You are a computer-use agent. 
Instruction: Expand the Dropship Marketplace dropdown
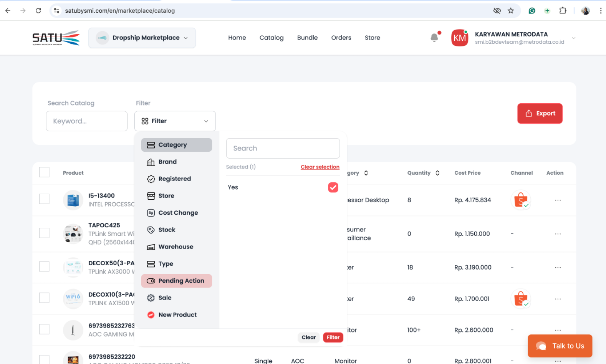142,38
